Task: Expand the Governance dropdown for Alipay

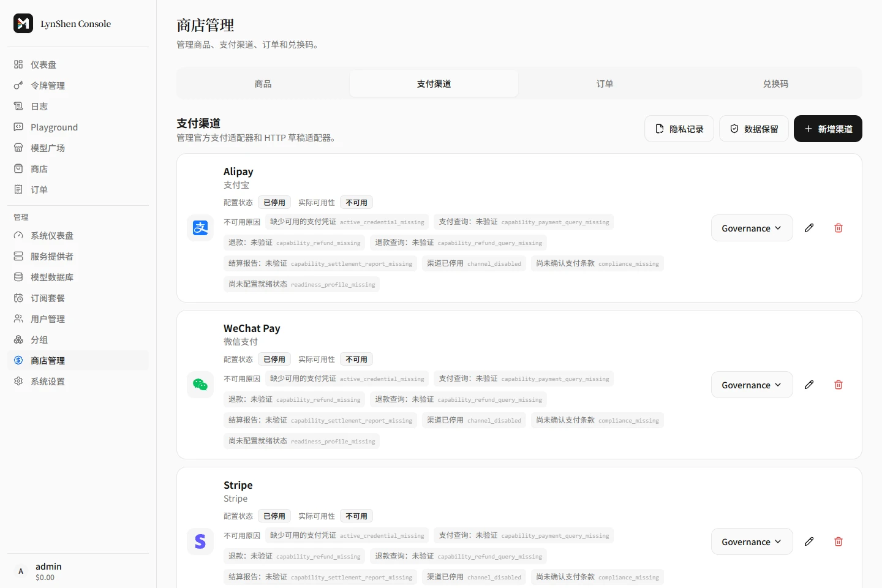Action: 752,228
